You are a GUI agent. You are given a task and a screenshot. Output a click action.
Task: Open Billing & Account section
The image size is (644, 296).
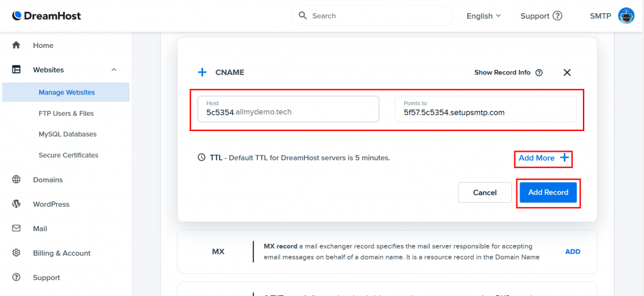62,253
